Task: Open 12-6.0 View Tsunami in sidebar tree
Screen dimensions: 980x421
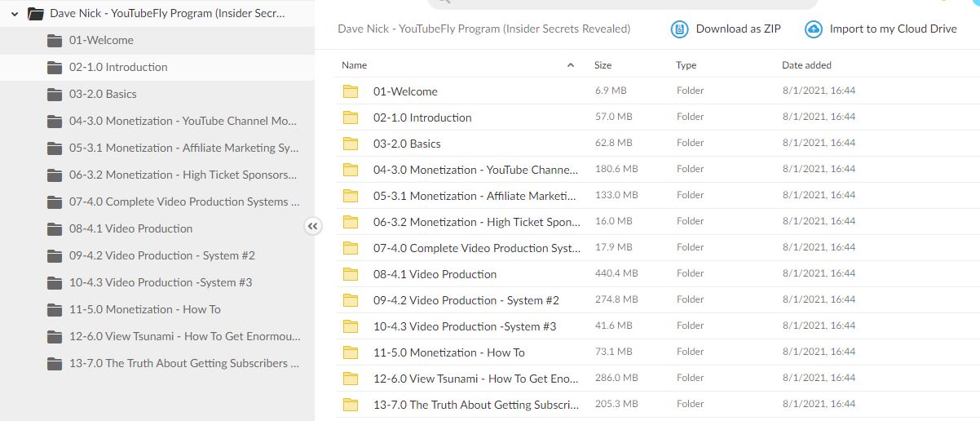Action: point(185,336)
